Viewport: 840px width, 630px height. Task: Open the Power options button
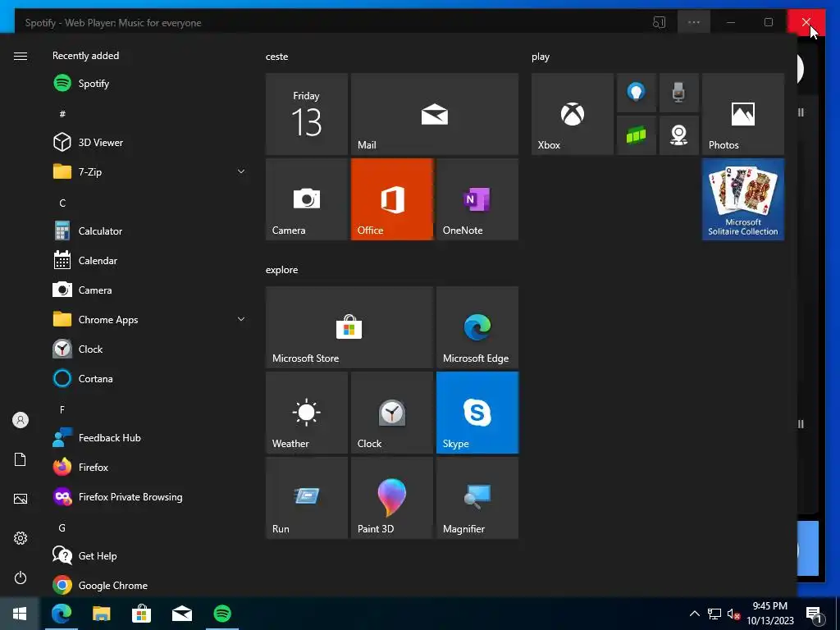tap(21, 578)
